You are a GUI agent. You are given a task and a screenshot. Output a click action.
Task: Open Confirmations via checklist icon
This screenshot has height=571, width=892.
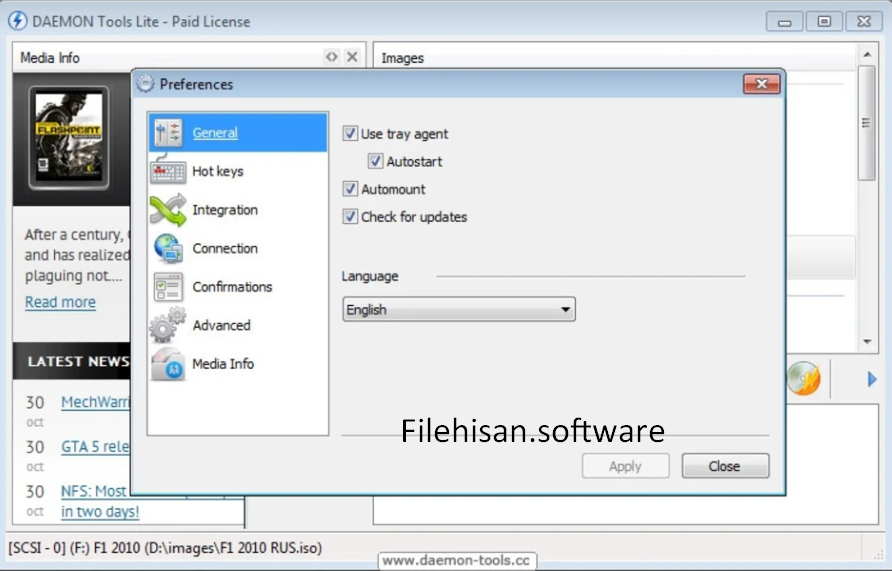[x=168, y=287]
